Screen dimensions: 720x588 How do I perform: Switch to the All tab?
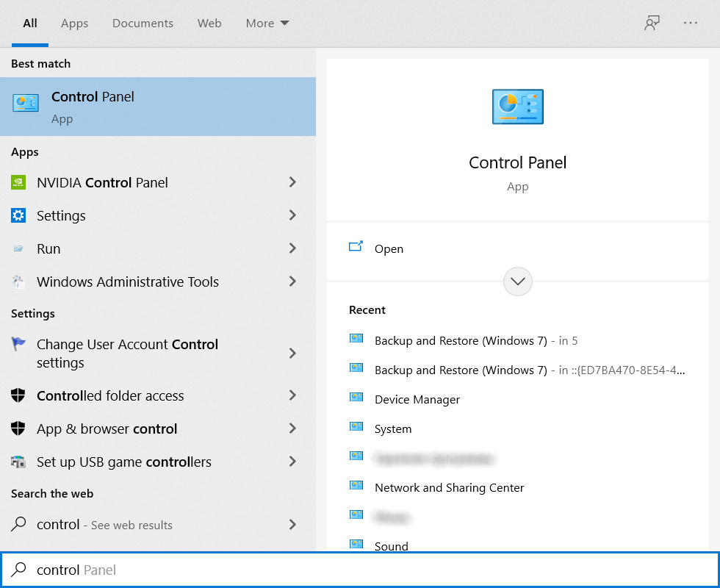[30, 23]
